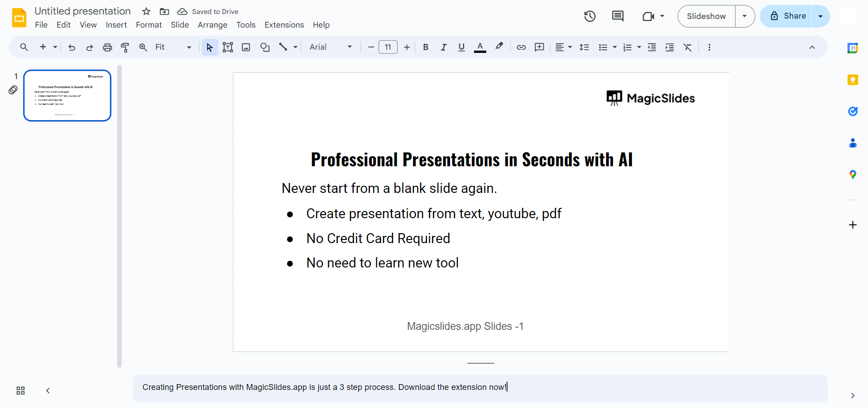The height and width of the screenshot is (408, 868).
Task: Clear text formatting
Action: point(688,47)
